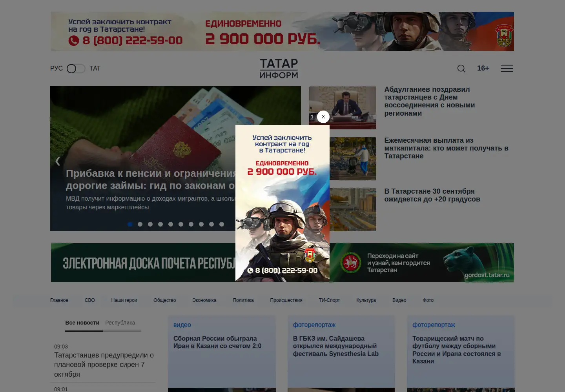The height and width of the screenshot is (392, 565).
Task: Open the Культура section
Action: click(x=366, y=300)
